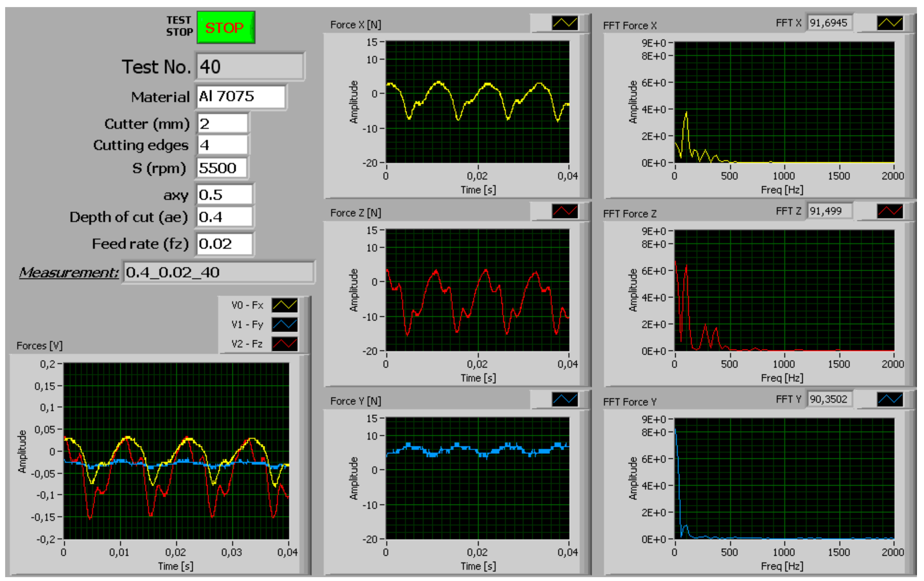Click the red plot legend icon of Force Z graph
Screen dimensions: 924x581
(564, 211)
